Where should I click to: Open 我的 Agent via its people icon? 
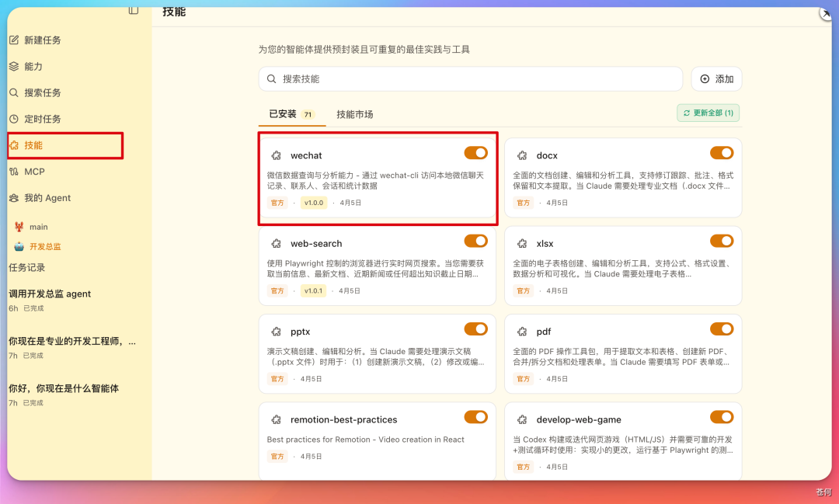click(x=16, y=198)
